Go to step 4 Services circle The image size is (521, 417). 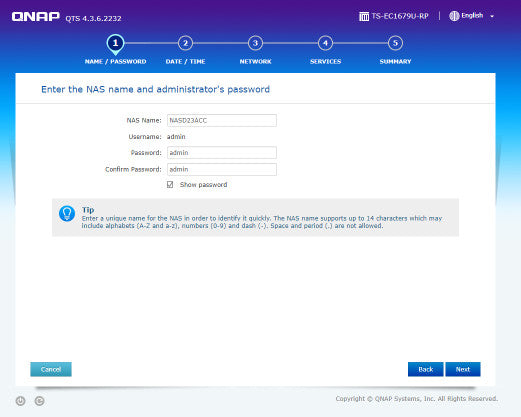pyautogui.click(x=325, y=43)
